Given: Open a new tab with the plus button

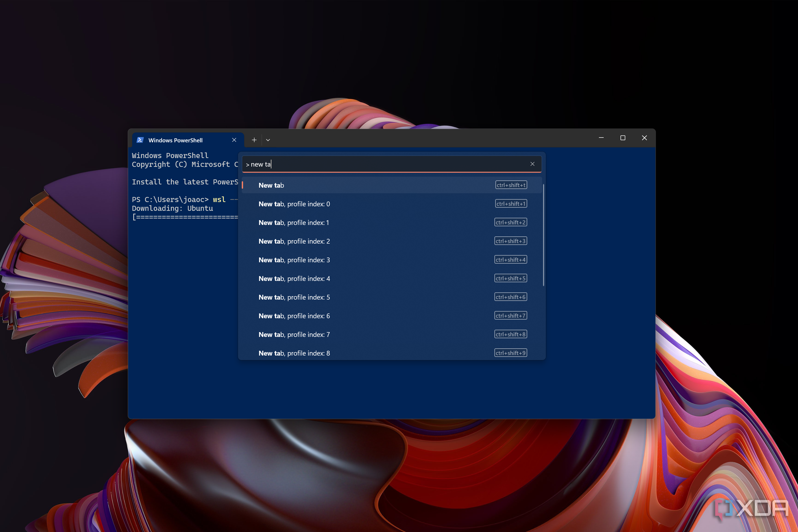Looking at the screenshot, I should coord(254,140).
